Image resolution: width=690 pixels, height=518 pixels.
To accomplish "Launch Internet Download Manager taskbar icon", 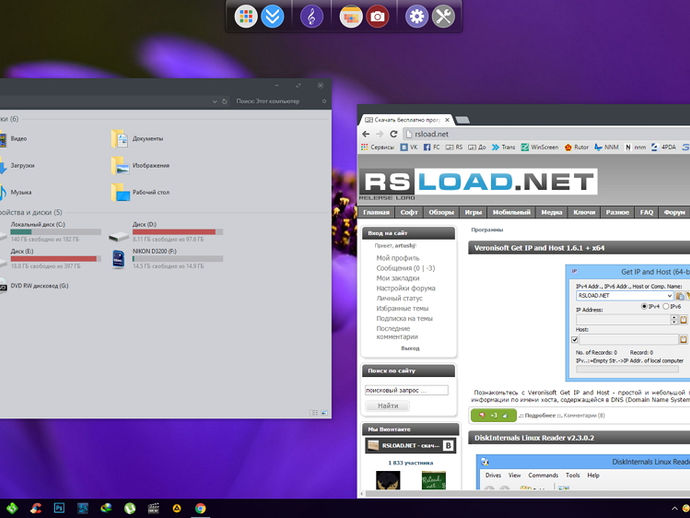I will click(x=106, y=508).
